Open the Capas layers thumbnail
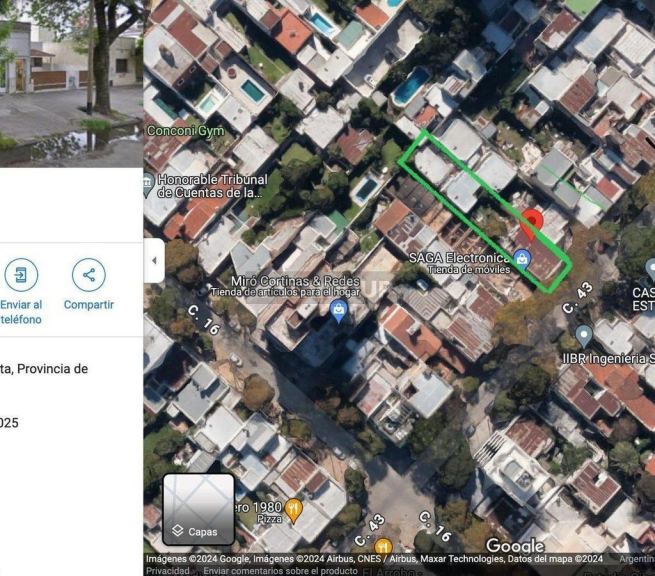This screenshot has width=655, height=576. coord(198,509)
